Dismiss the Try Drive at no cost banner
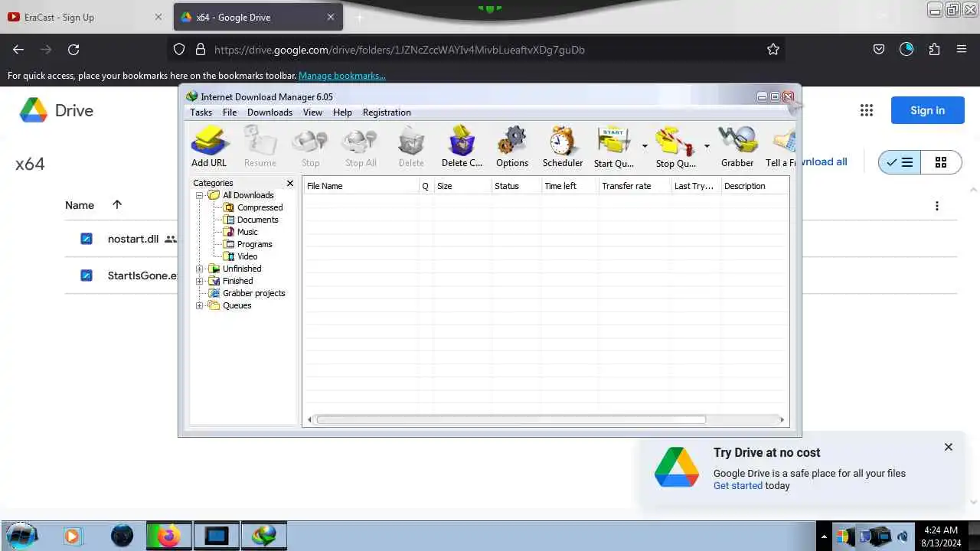This screenshot has height=551, width=980. pyautogui.click(x=949, y=447)
